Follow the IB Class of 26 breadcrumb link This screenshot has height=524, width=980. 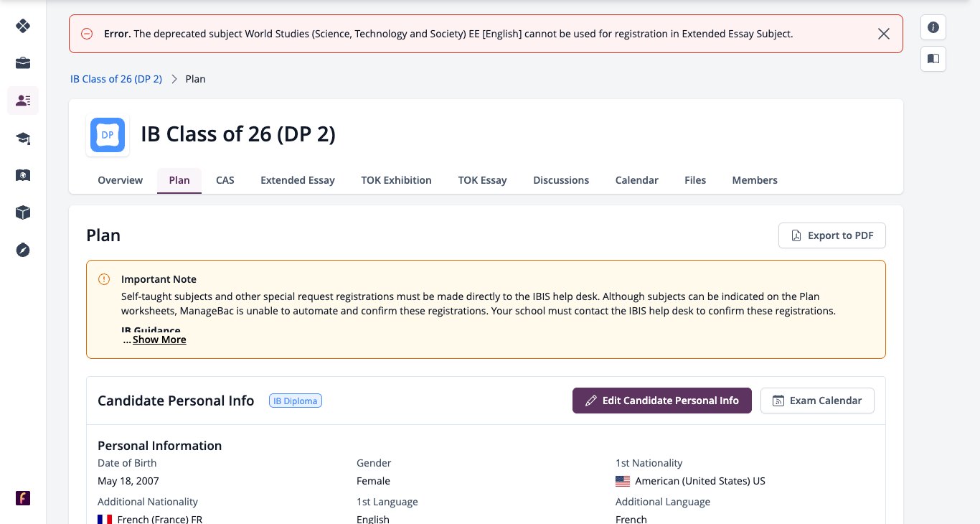click(x=116, y=79)
